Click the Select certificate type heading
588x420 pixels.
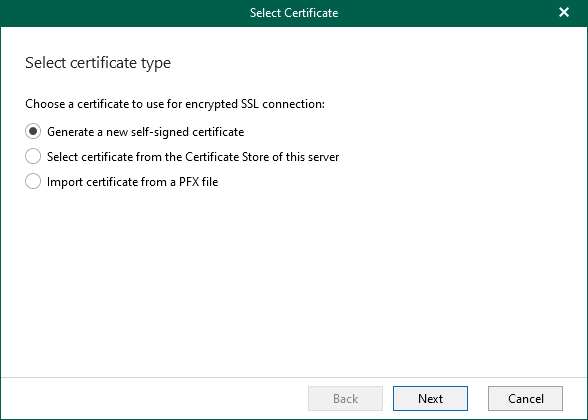coord(98,63)
